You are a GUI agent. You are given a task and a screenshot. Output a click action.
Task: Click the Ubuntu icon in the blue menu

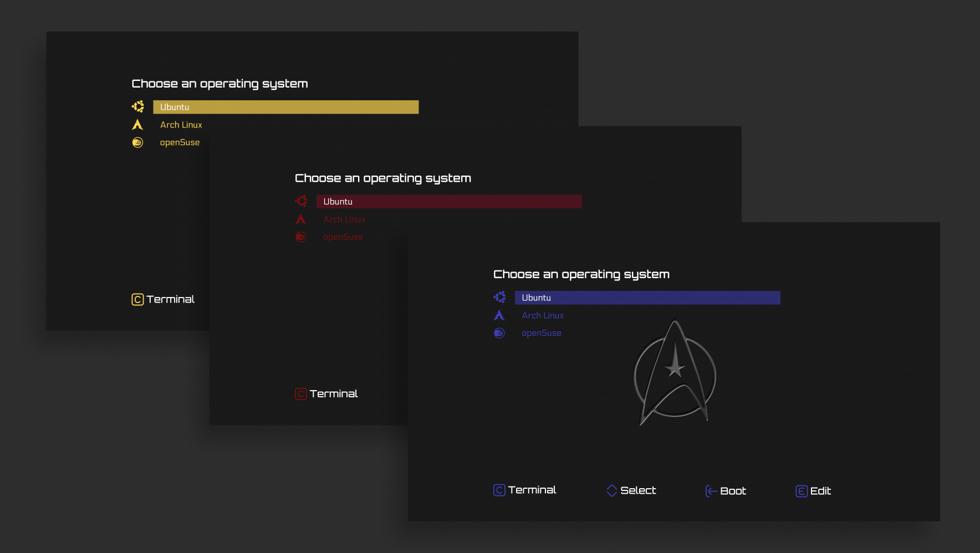(499, 297)
